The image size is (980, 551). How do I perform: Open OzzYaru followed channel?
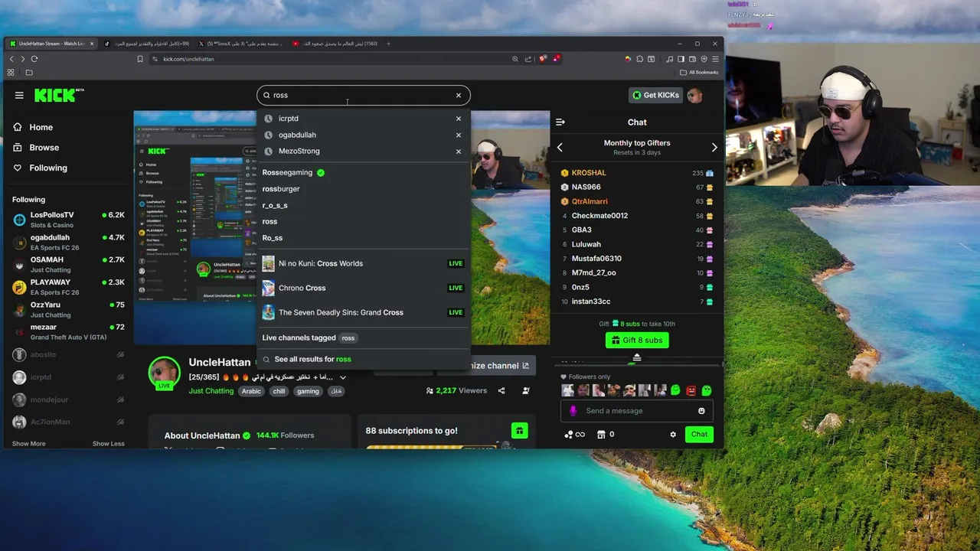(x=68, y=309)
